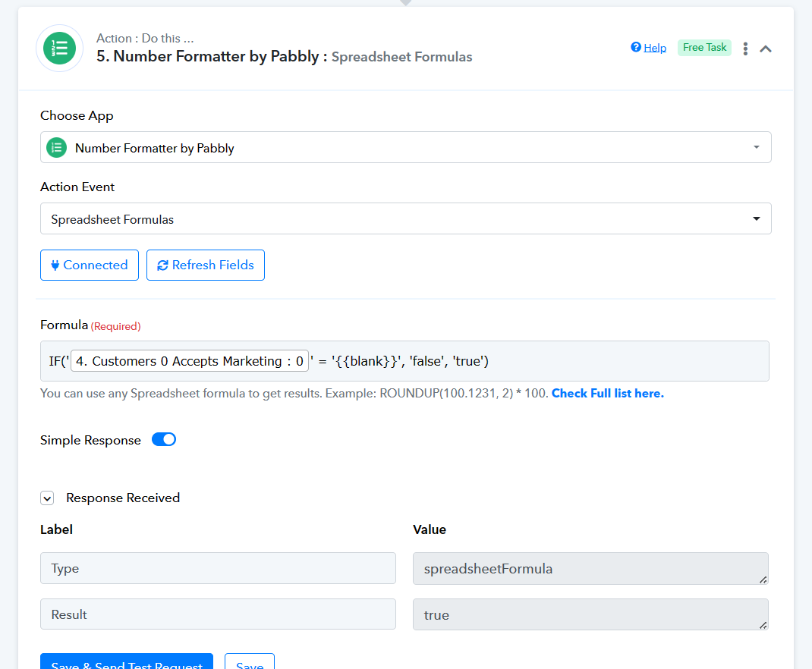Click the Response Received label text

click(123, 498)
